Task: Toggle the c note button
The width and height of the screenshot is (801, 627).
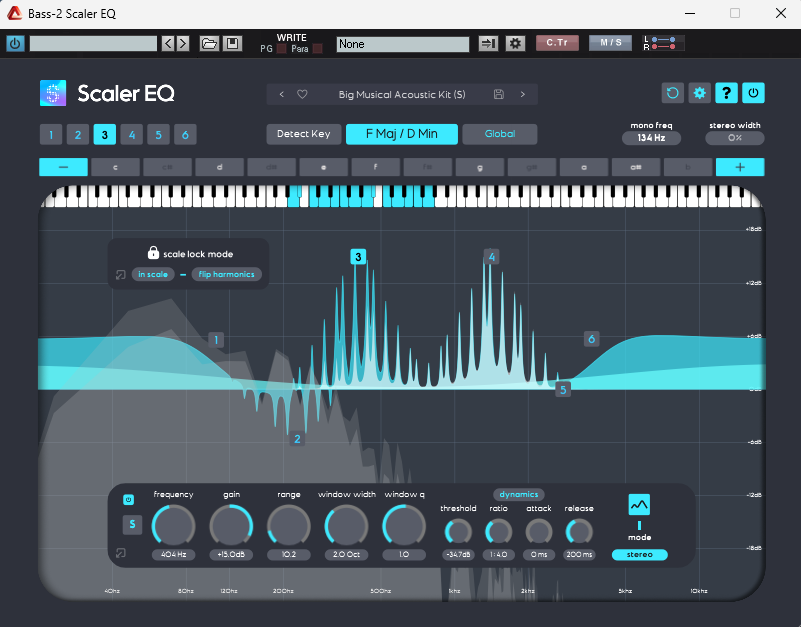Action: [x=115, y=167]
